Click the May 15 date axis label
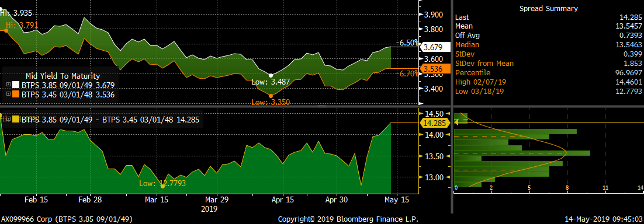Image resolution: width=644 pixels, height=224 pixels. [x=397, y=199]
